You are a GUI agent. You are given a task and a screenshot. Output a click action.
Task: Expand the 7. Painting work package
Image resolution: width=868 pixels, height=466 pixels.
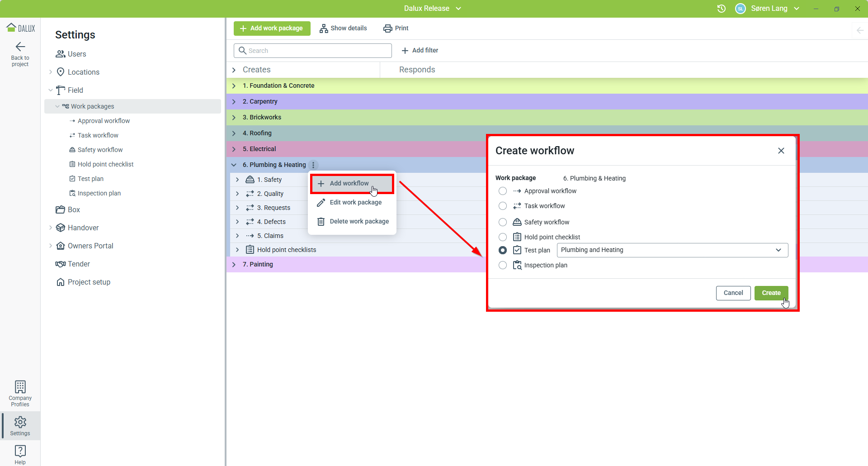point(234,264)
